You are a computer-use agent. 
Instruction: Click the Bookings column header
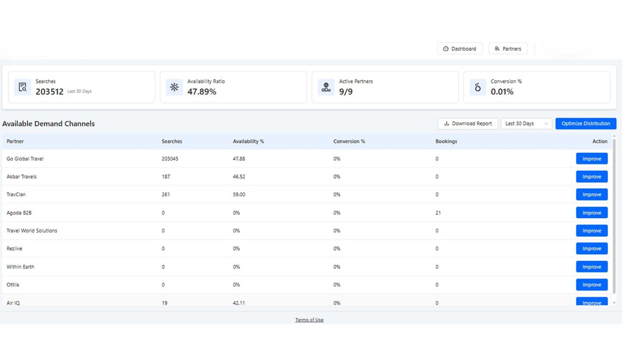tap(446, 141)
